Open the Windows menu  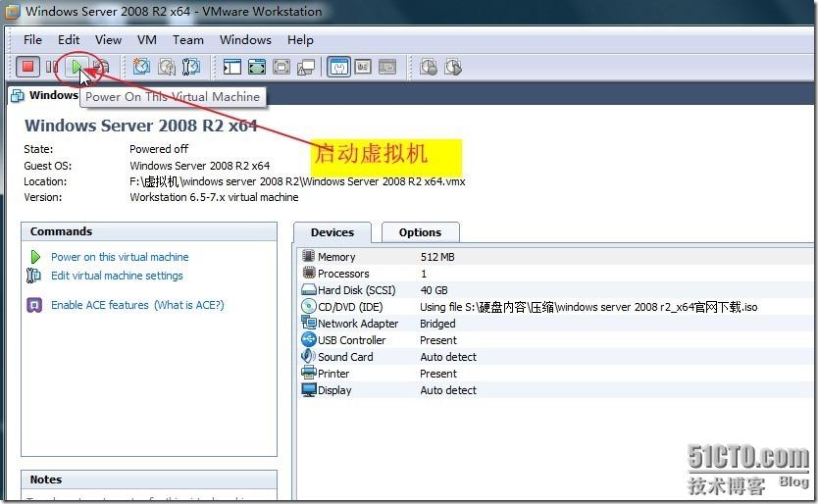245,39
